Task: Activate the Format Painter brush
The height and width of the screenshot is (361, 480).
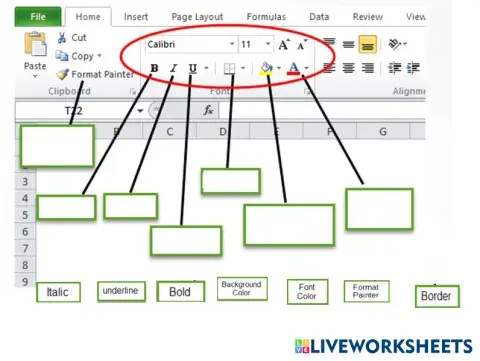Action: [62, 74]
